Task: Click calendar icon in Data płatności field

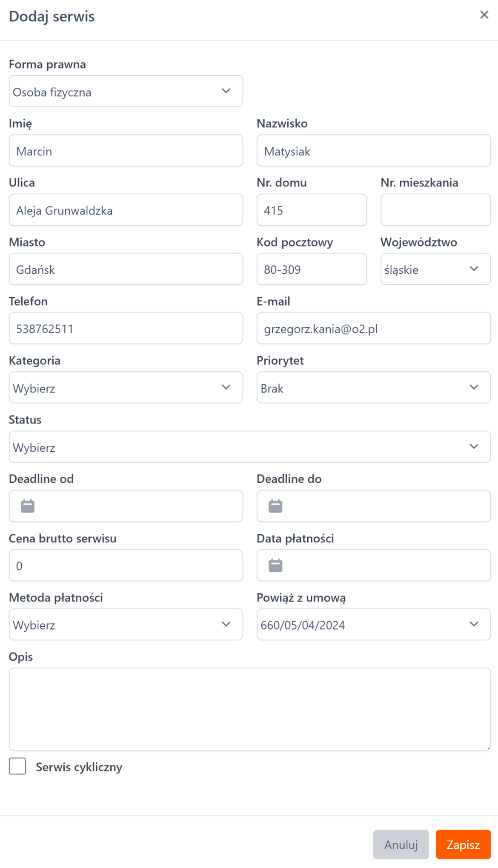Action: (x=275, y=565)
